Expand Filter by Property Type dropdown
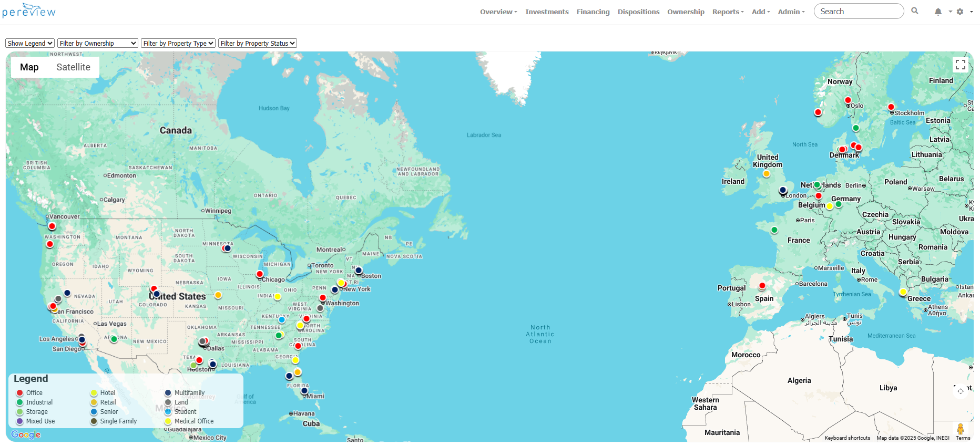Screen dimensions: 980x446 point(178,44)
